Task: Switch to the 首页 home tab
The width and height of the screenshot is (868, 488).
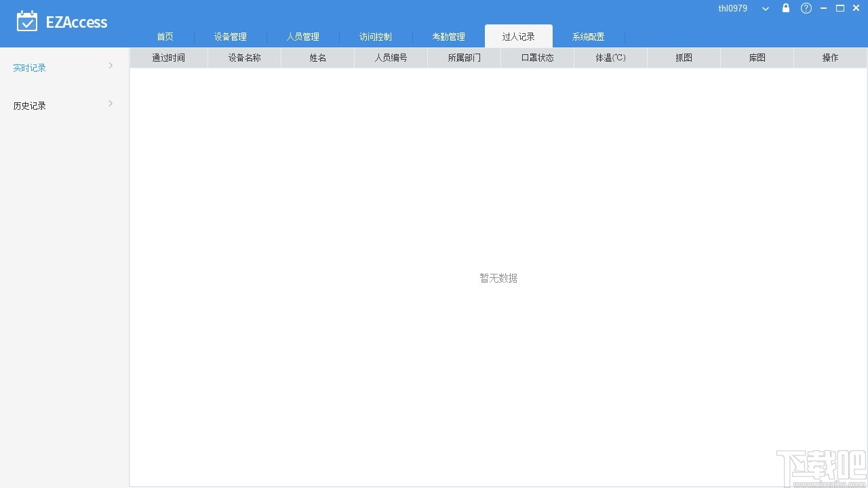Action: 165,37
